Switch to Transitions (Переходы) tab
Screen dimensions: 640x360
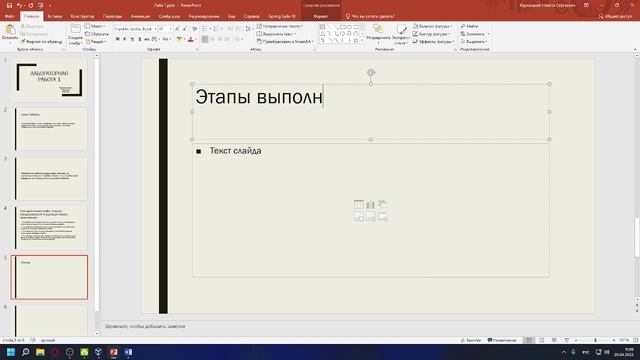click(x=112, y=16)
